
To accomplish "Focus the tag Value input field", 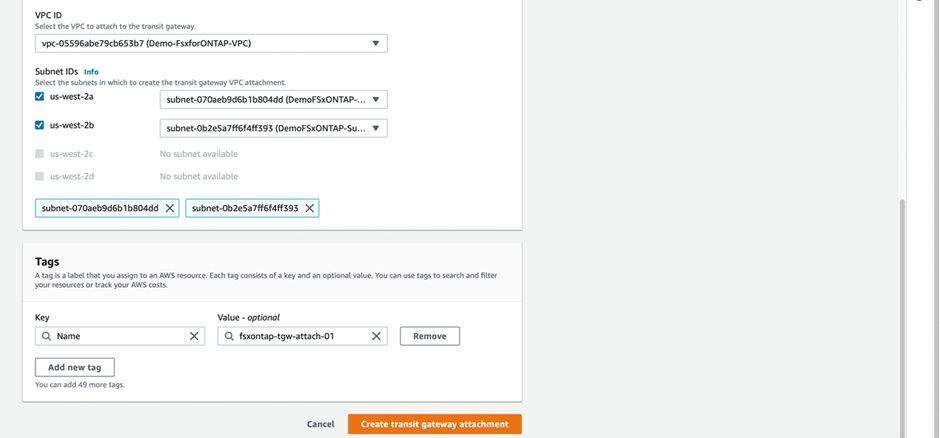I will point(300,336).
